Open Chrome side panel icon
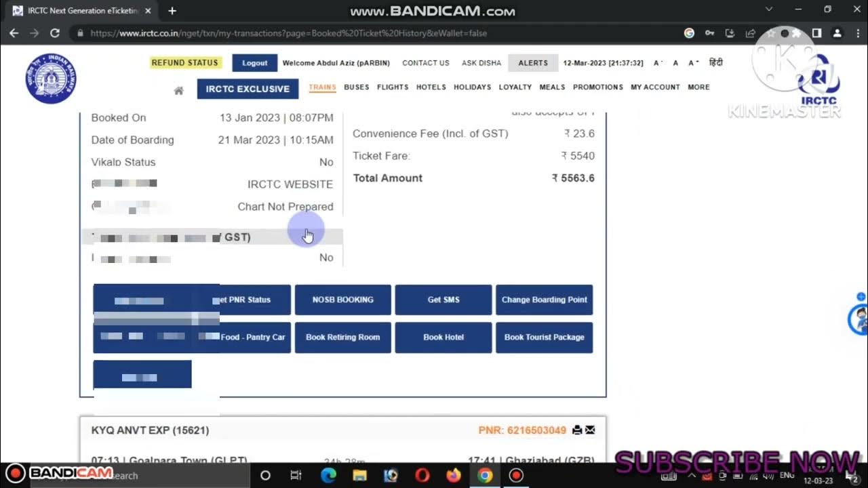868x488 pixels. pyautogui.click(x=817, y=33)
